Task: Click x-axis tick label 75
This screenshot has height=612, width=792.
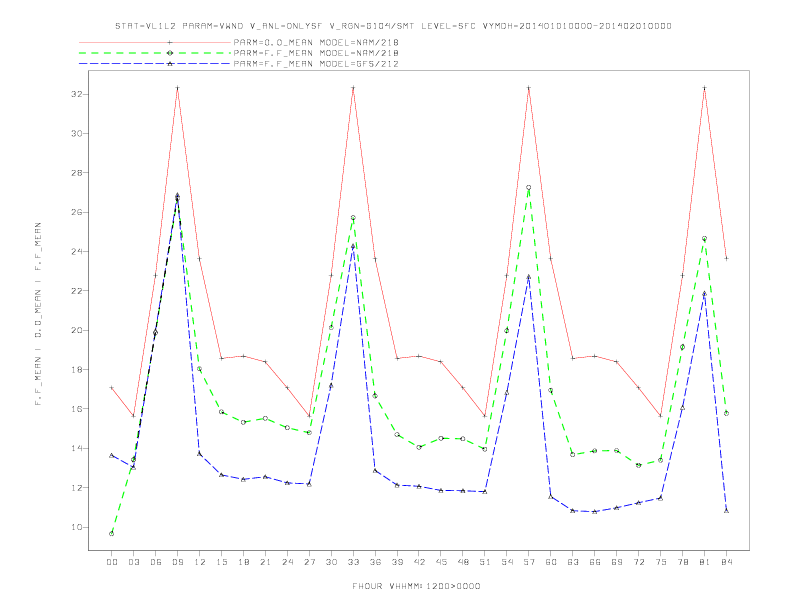Action: [661, 562]
